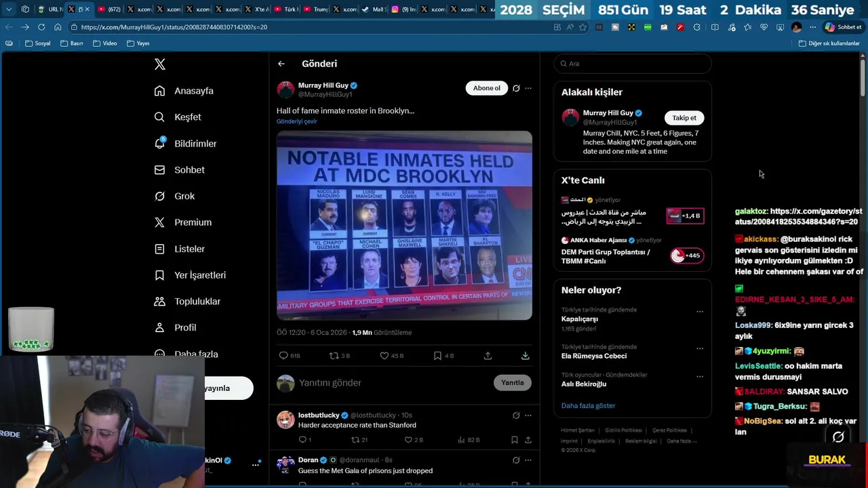Open the Video bookmarks folder
Screen dimensions: 868x488
[105, 43]
